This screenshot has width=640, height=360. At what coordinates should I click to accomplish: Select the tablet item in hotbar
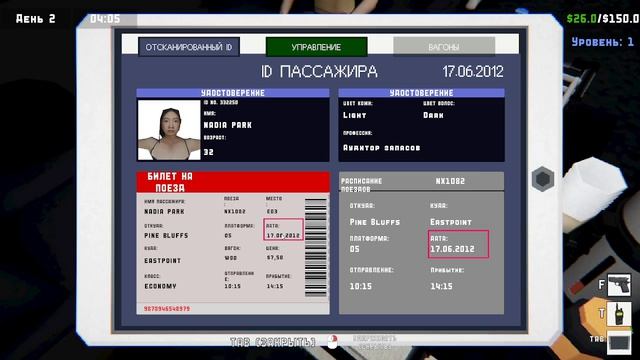point(619,342)
